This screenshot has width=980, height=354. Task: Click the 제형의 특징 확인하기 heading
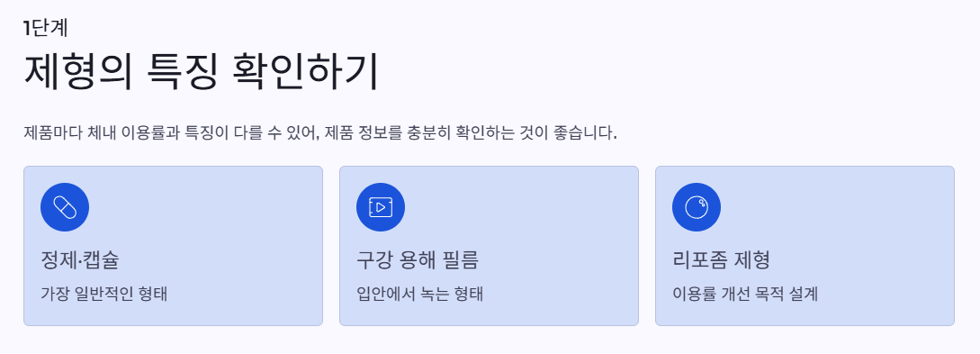pos(202,73)
